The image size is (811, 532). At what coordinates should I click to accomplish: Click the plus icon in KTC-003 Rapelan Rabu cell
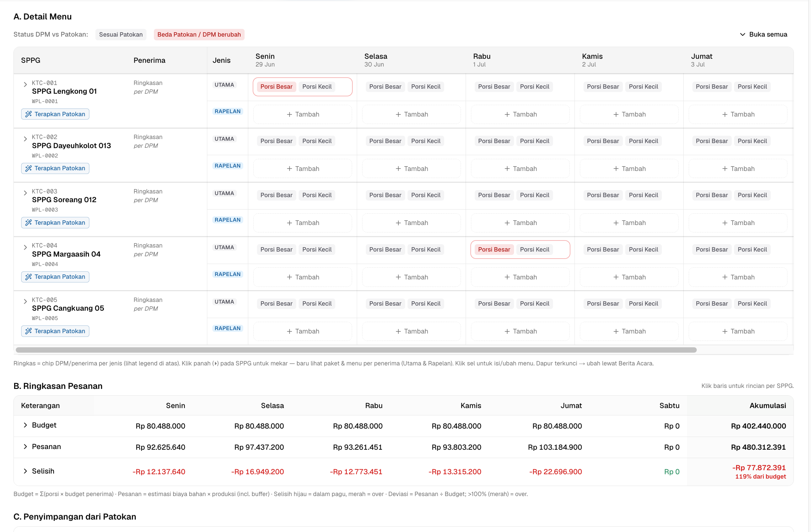click(507, 223)
